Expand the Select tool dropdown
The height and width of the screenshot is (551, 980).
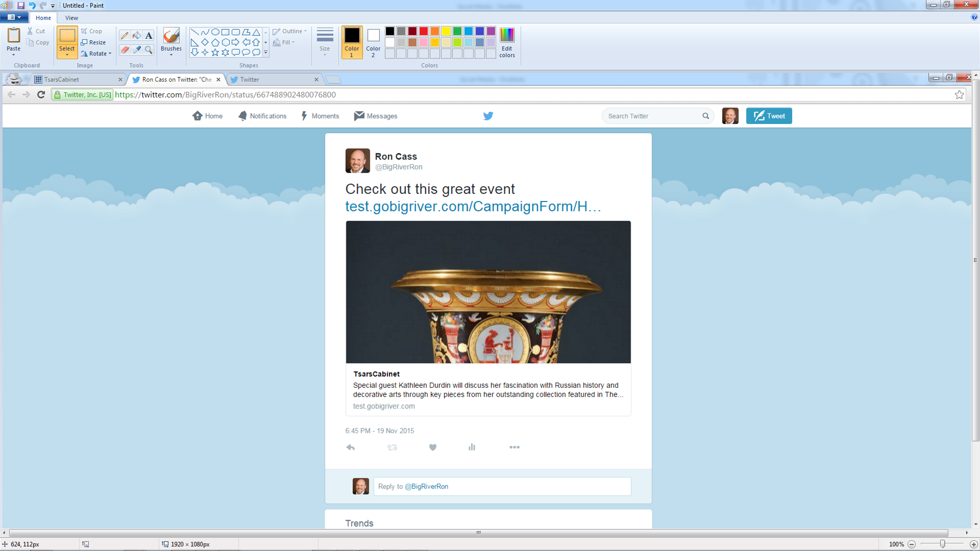click(67, 55)
